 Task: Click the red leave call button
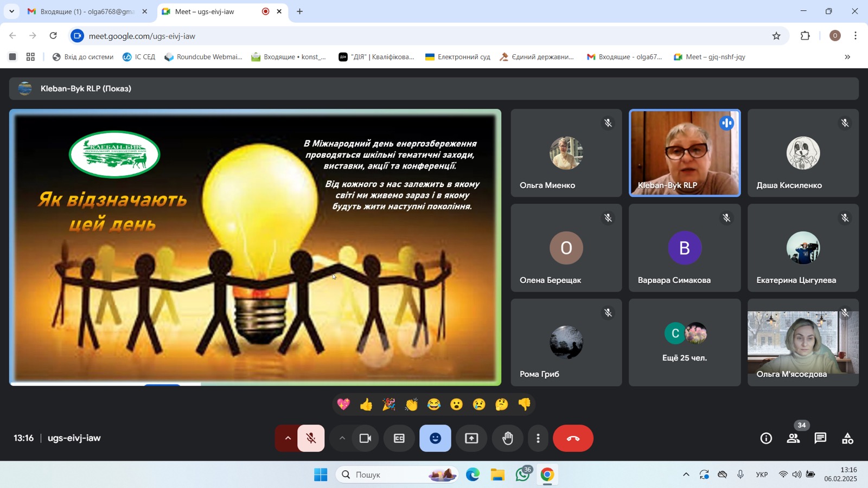point(573,438)
